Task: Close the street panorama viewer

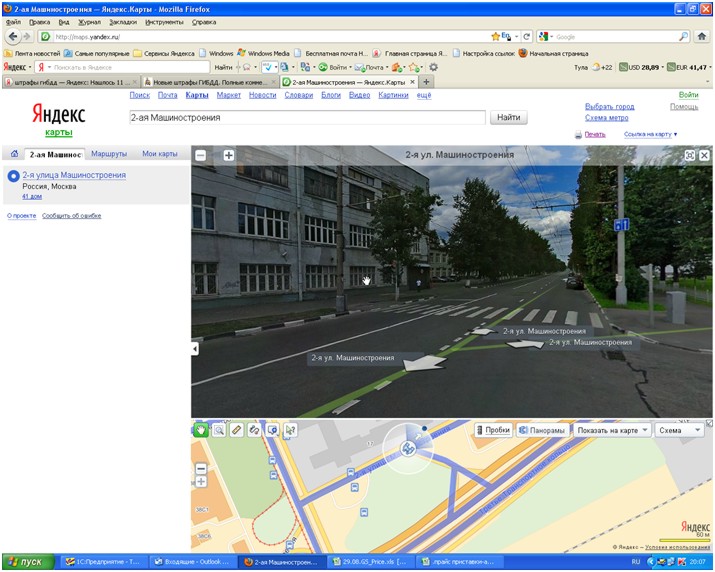Action: coord(704,156)
